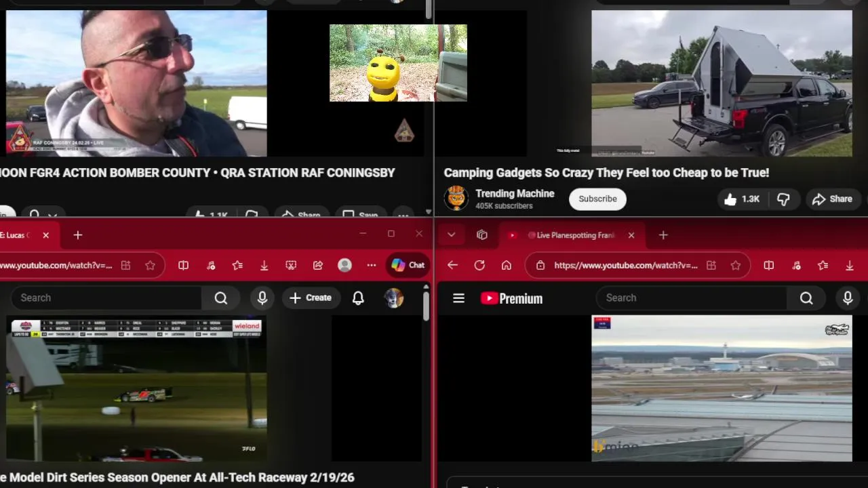
Task: Start voice search in bottom-right YouTube window
Action: click(x=848, y=298)
